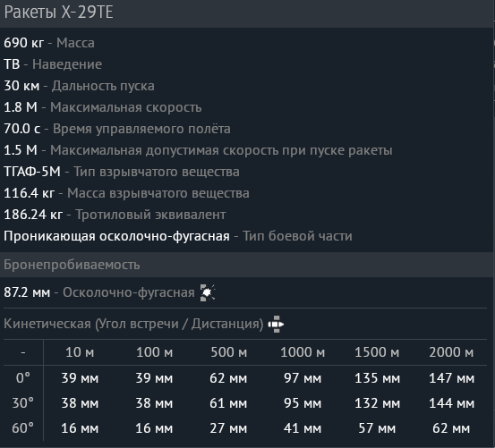The image size is (495, 448).
Task: Click the explosive type value 'ТГАФ-5М'
Action: (32, 172)
